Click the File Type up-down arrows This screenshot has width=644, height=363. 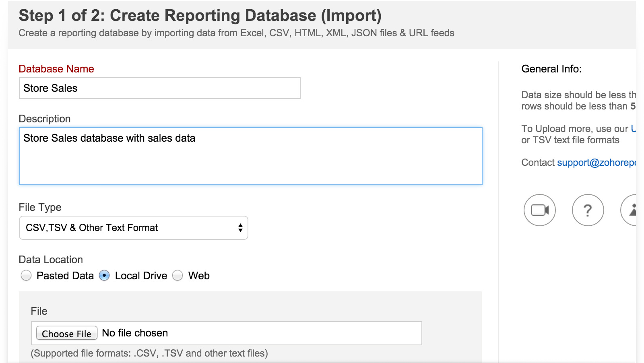(x=240, y=228)
